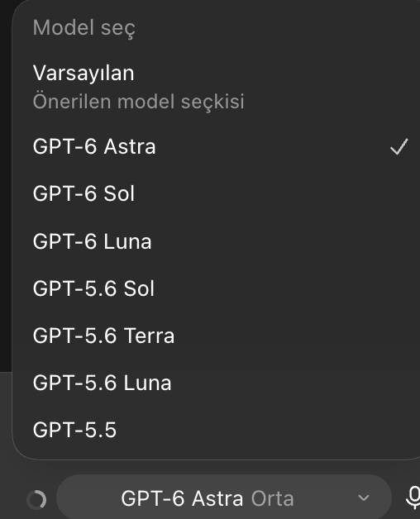Screen dimensions: 420x519
Task: Click the Model seç menu header
Action: [x=84, y=28]
